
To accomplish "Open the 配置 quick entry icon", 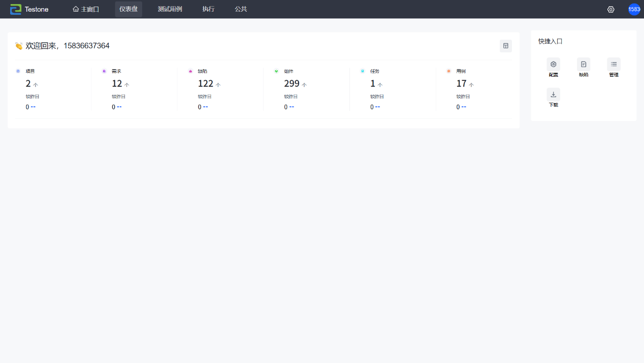I will [553, 65].
